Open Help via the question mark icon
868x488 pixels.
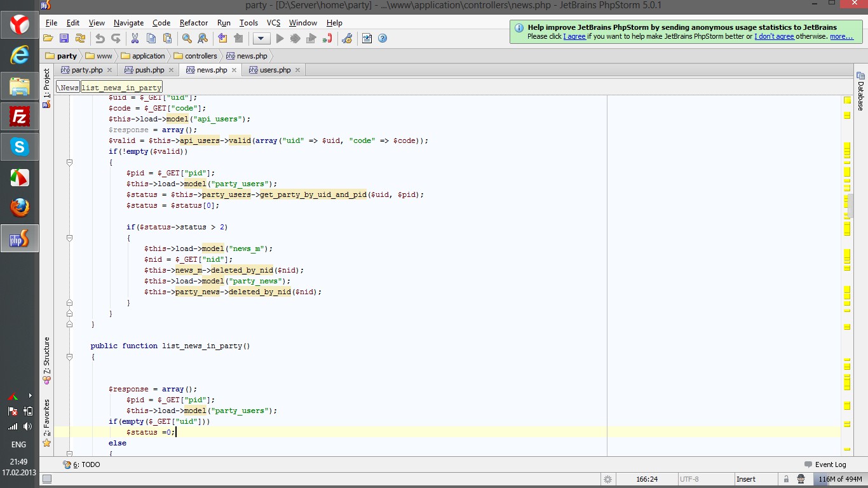coord(383,39)
